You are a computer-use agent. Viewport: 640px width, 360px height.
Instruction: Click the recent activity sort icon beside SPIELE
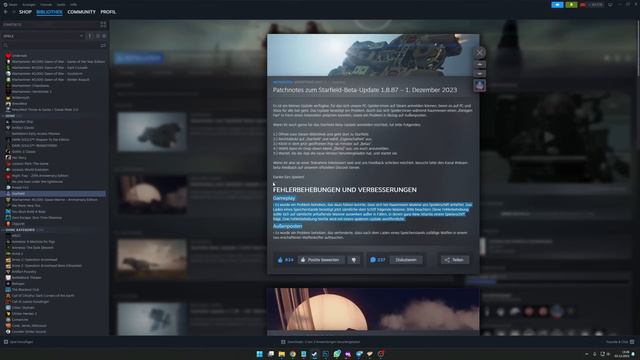click(90, 36)
